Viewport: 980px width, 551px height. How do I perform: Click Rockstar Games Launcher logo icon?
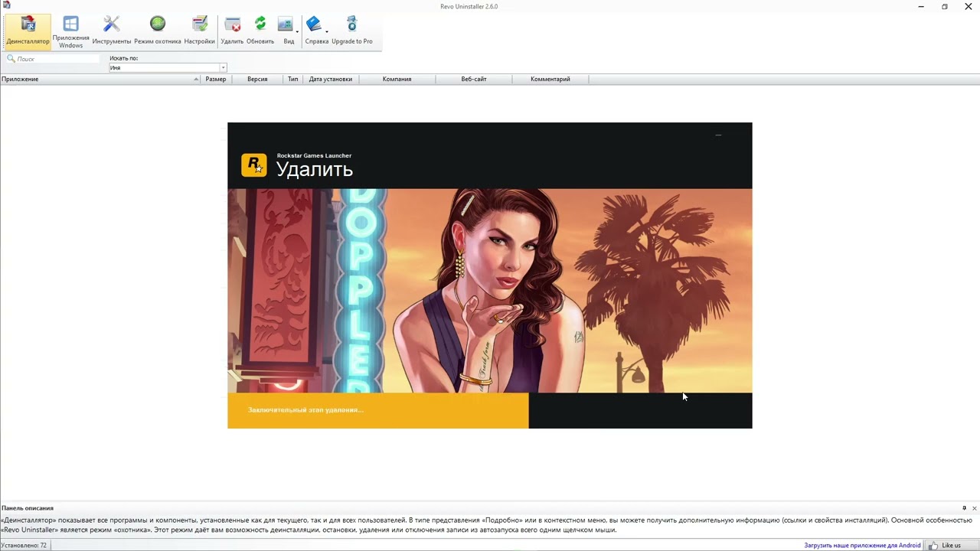tap(254, 165)
